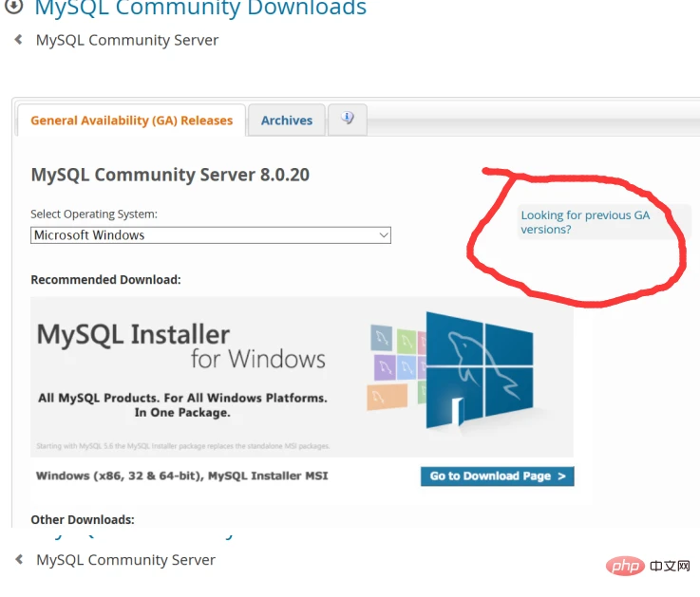
Task: Click the info bubble icon tab
Action: click(348, 120)
